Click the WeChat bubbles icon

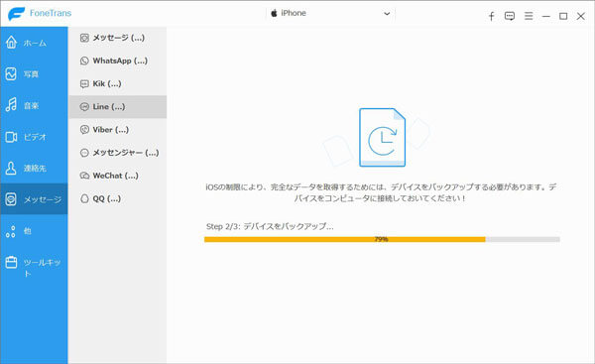point(84,176)
